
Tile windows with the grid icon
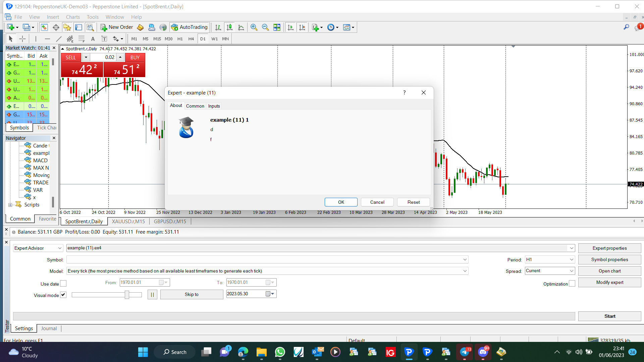point(277,27)
